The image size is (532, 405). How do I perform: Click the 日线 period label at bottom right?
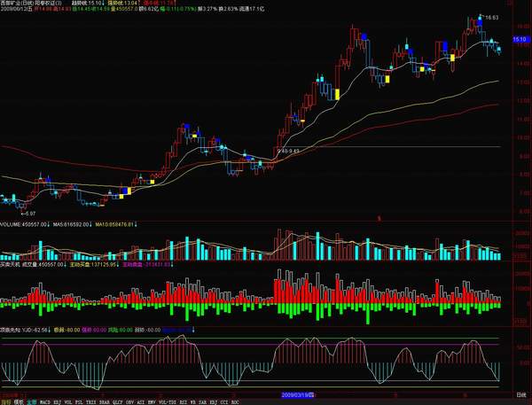tap(520, 394)
